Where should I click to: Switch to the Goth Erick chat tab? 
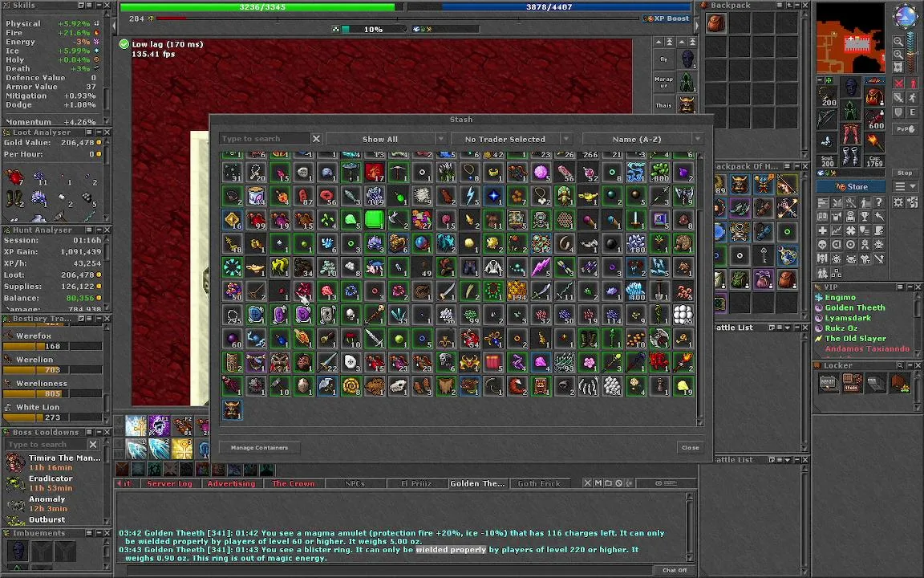(539, 483)
